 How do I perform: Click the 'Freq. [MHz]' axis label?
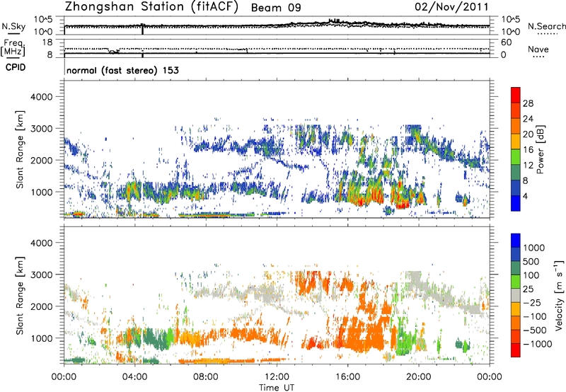(13, 48)
